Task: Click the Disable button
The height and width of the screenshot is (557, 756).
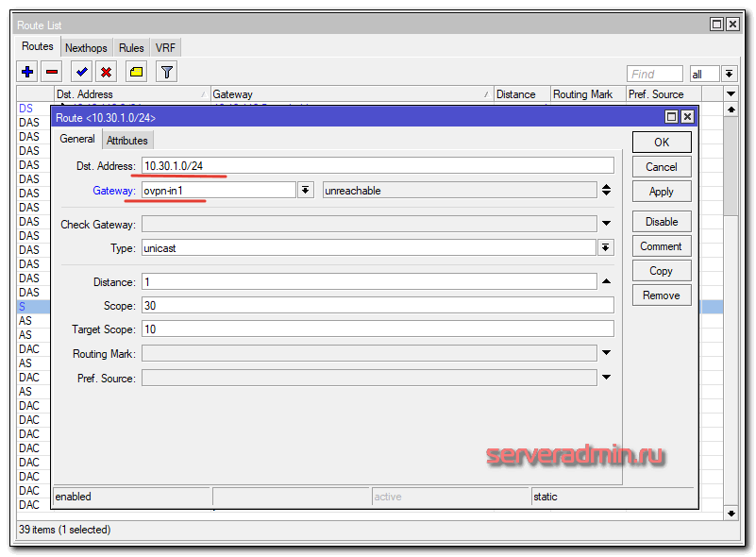Action: (x=662, y=222)
